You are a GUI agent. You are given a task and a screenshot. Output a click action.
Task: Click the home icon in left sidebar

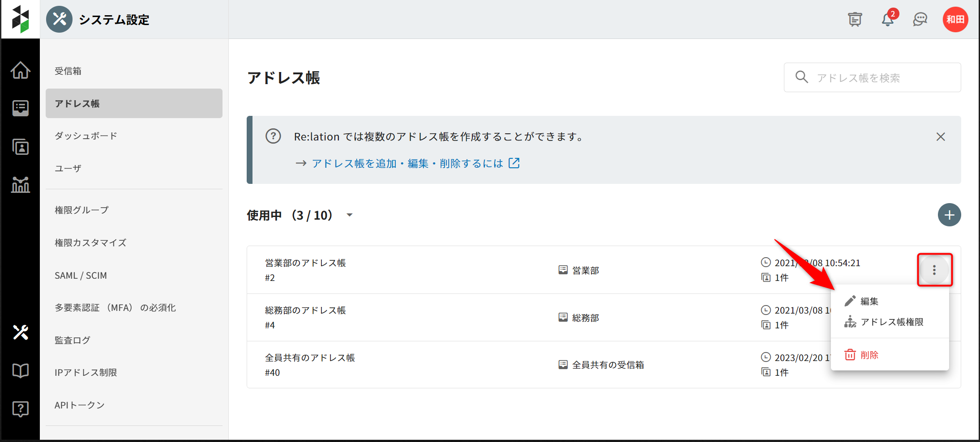pos(21,70)
